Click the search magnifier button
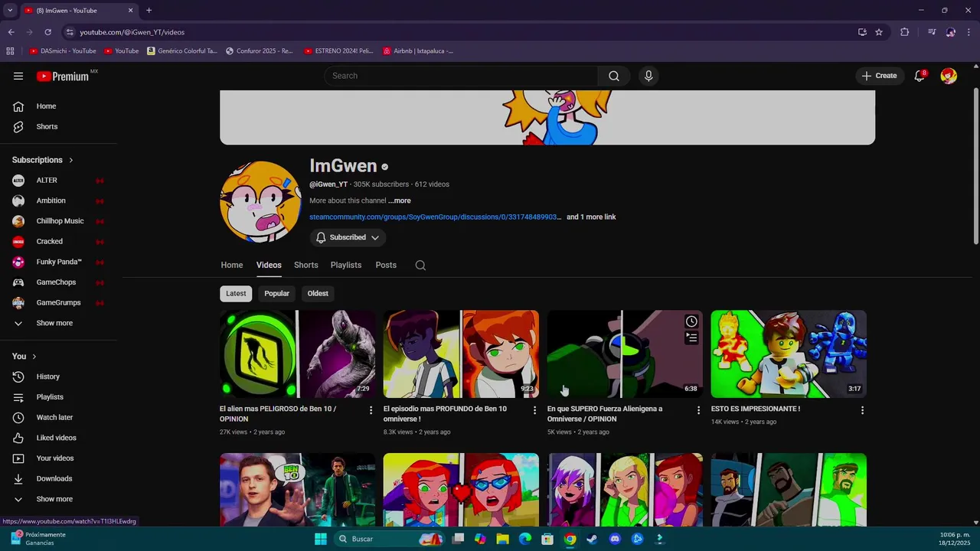 pos(614,76)
